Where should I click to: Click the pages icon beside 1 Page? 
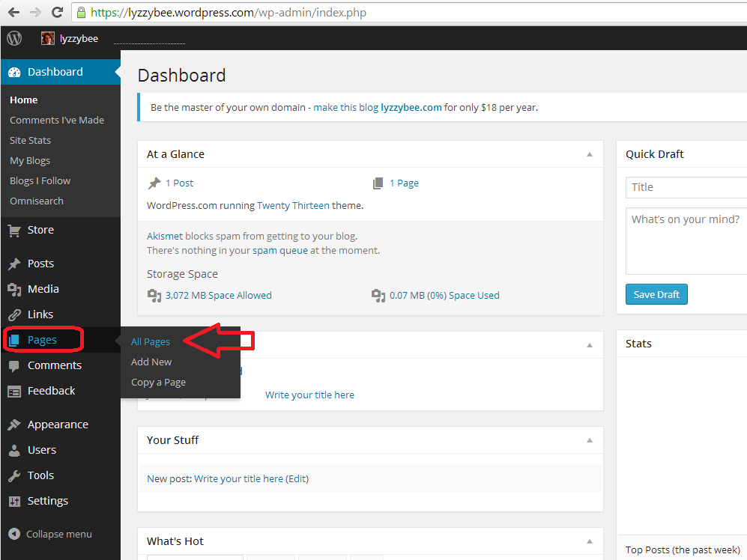[x=378, y=183]
